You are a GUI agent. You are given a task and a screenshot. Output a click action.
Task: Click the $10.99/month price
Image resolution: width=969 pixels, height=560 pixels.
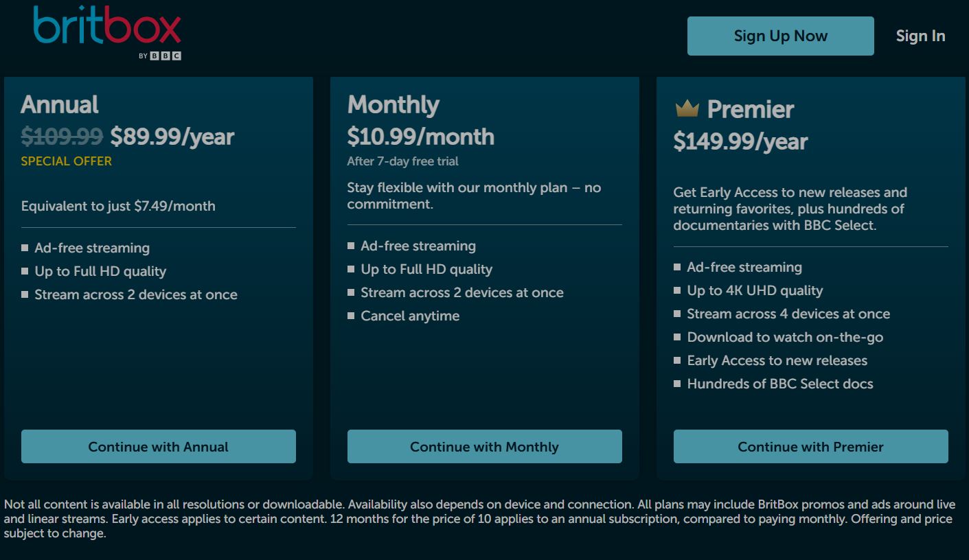[421, 137]
